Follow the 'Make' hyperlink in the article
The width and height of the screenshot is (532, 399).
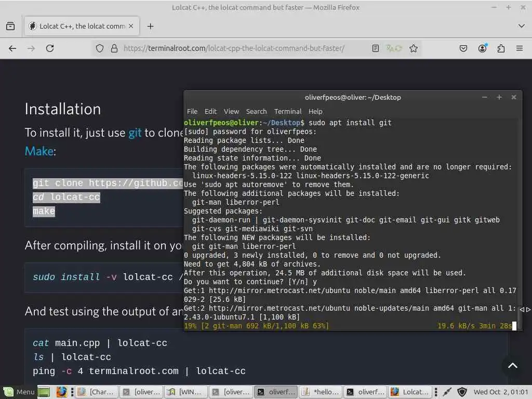tap(39, 151)
